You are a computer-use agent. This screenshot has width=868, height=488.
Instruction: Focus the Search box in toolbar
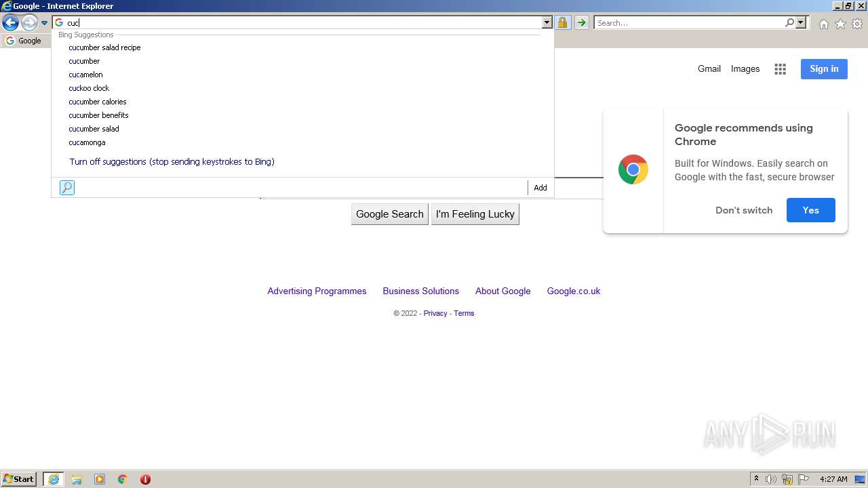point(689,23)
